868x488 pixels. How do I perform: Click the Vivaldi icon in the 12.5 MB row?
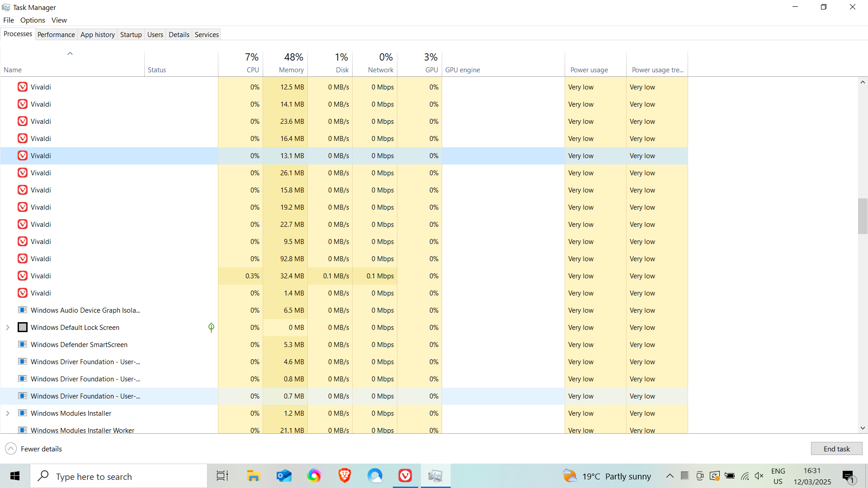click(23, 87)
